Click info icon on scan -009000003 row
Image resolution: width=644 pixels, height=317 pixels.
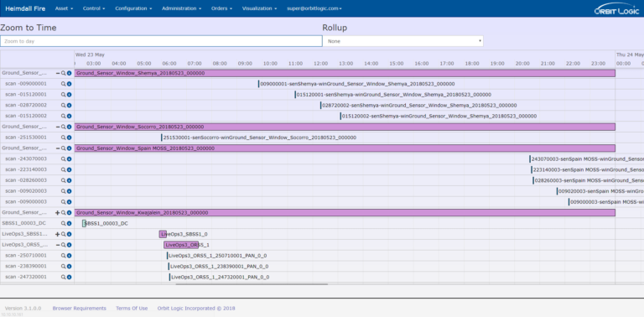pos(69,201)
